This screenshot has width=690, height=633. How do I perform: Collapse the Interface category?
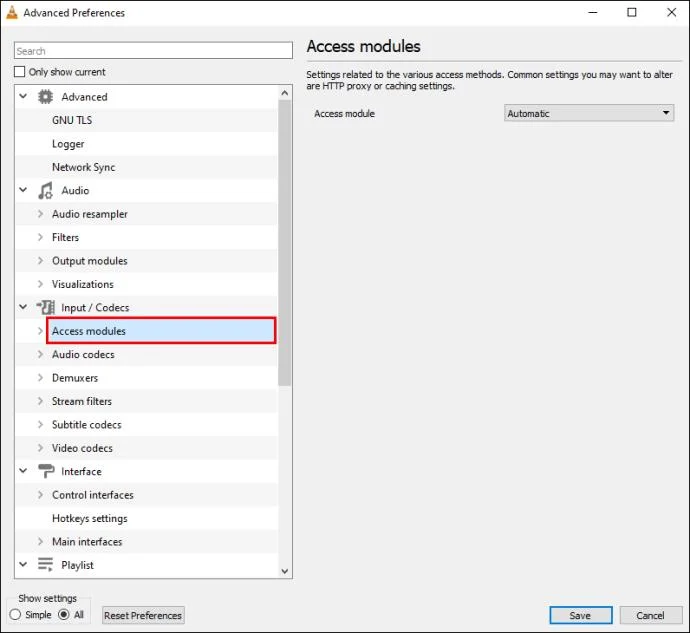point(23,471)
